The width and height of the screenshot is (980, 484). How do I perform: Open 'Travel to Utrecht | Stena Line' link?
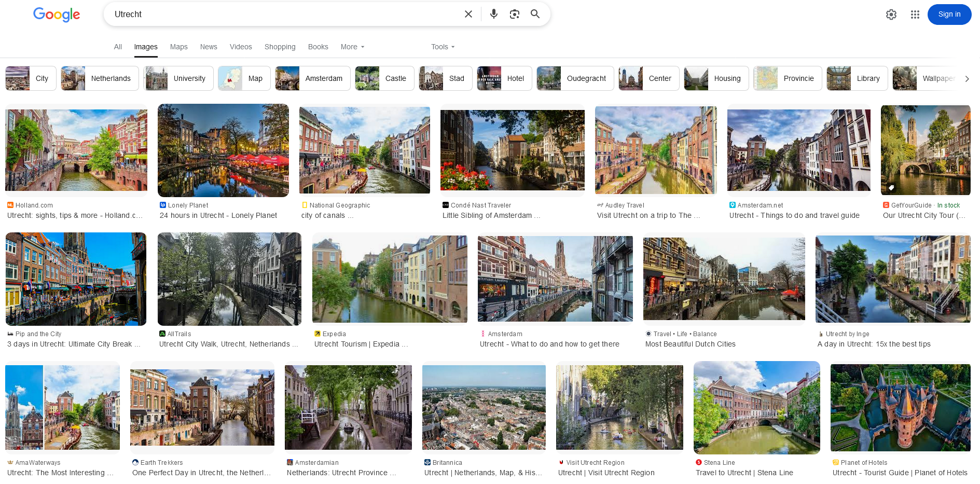(744, 473)
